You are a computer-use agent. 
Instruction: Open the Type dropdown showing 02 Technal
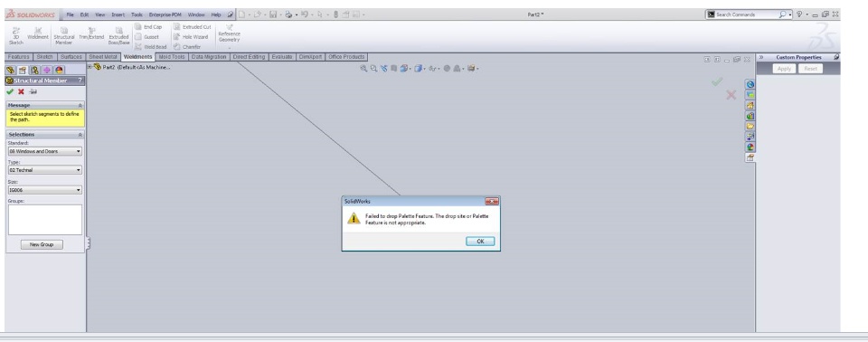(x=45, y=170)
